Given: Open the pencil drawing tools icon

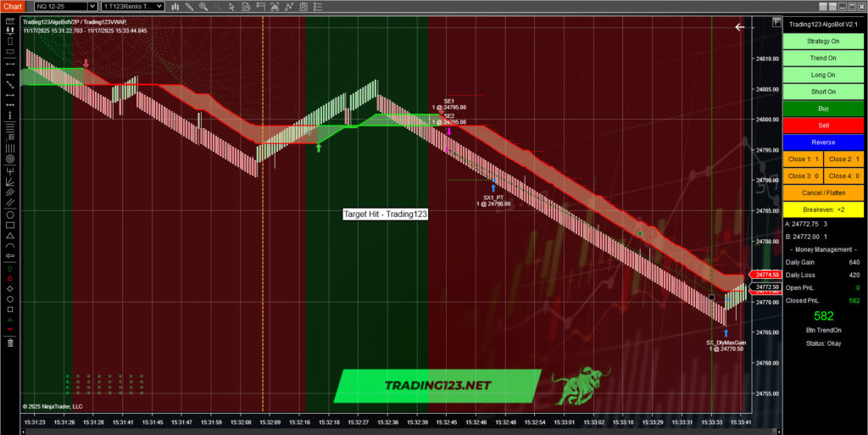Looking at the screenshot, I should 189,7.
